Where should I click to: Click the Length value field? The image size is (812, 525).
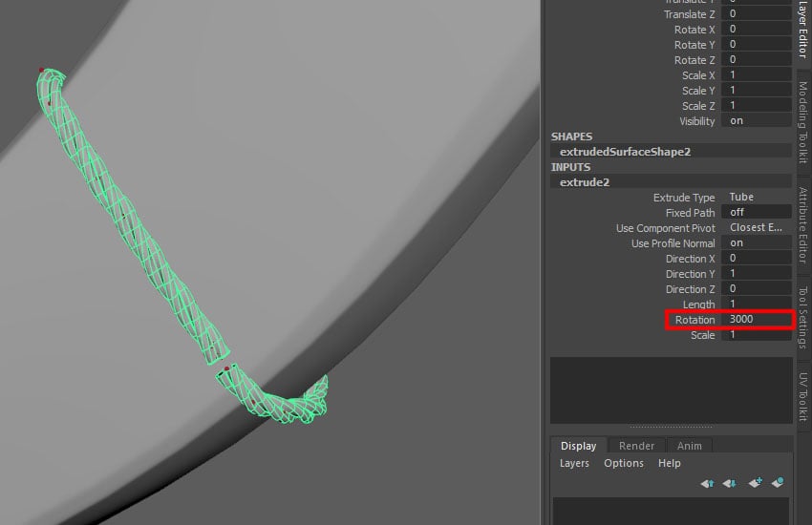[x=756, y=304]
